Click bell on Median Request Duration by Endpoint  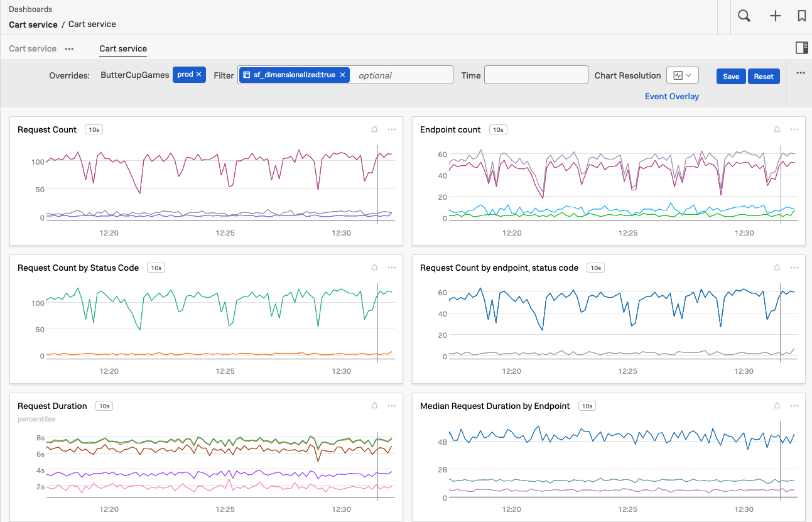pyautogui.click(x=777, y=406)
